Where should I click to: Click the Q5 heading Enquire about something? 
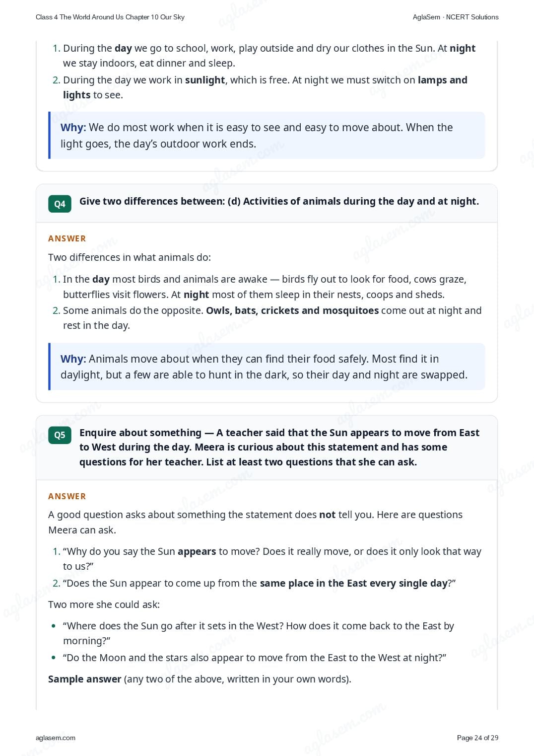click(x=279, y=447)
